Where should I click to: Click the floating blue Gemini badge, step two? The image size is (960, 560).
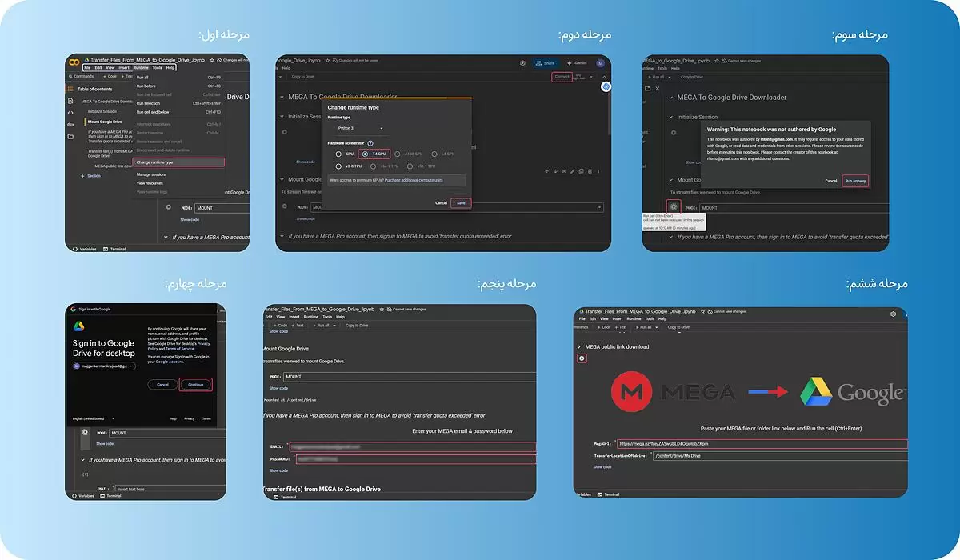click(606, 86)
